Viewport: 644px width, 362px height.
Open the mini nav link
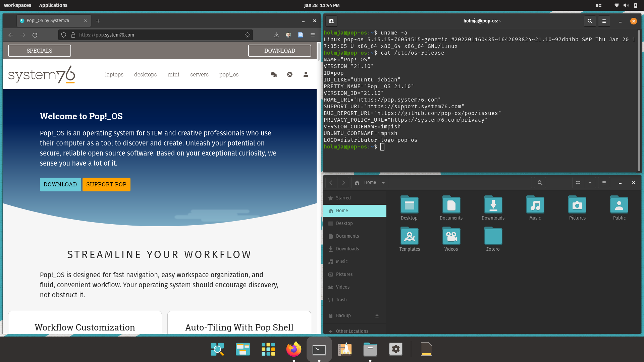pos(173,74)
